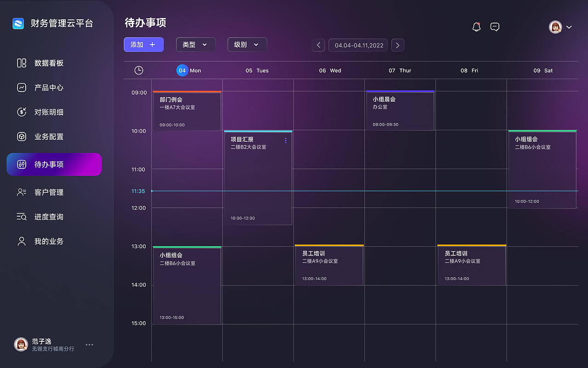Open Friday's 员工培训 event card
This screenshot has height=368, width=588.
pyautogui.click(x=471, y=265)
